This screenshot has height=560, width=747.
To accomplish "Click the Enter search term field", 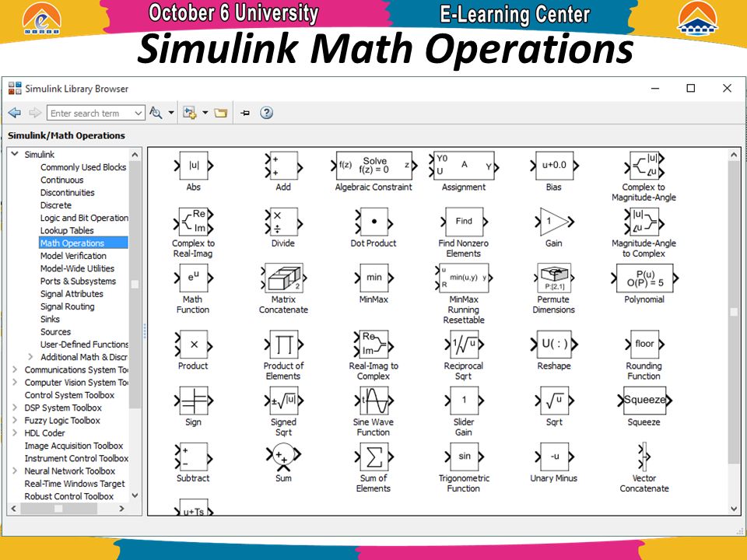I will click(x=90, y=113).
